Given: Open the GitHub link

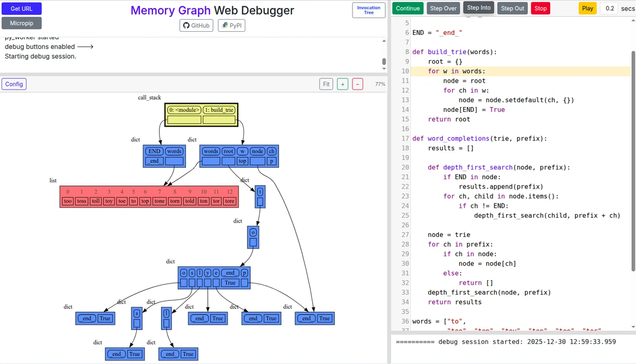Looking at the screenshot, I should 197,25.
